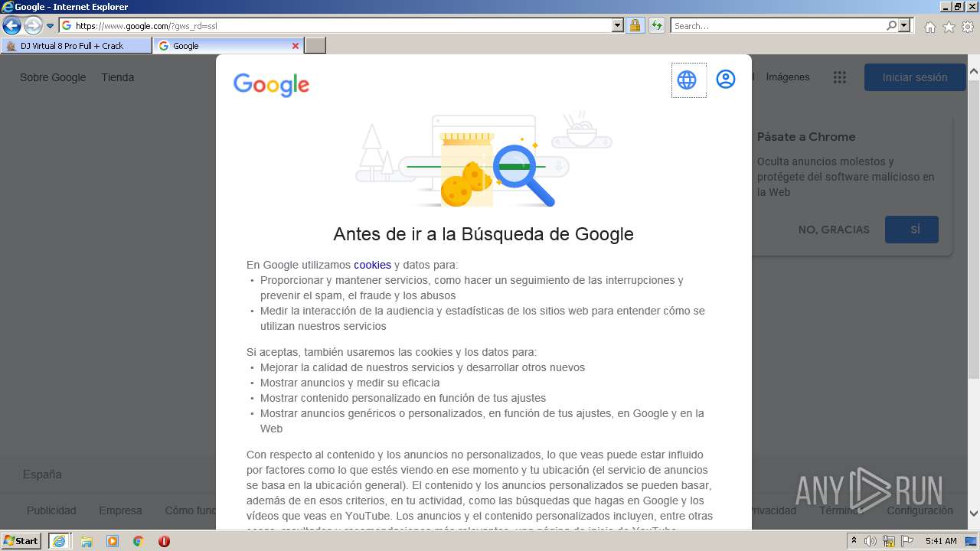Click the Home icon
Screen dimensions: 980x551
pos(929,27)
